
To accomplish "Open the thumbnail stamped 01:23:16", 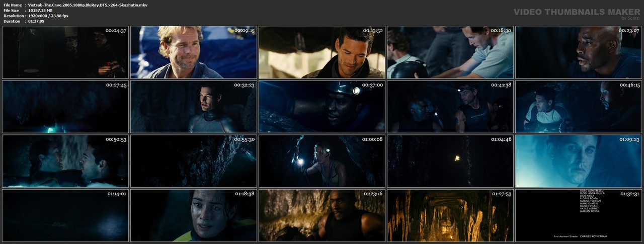I will click(x=322, y=215).
